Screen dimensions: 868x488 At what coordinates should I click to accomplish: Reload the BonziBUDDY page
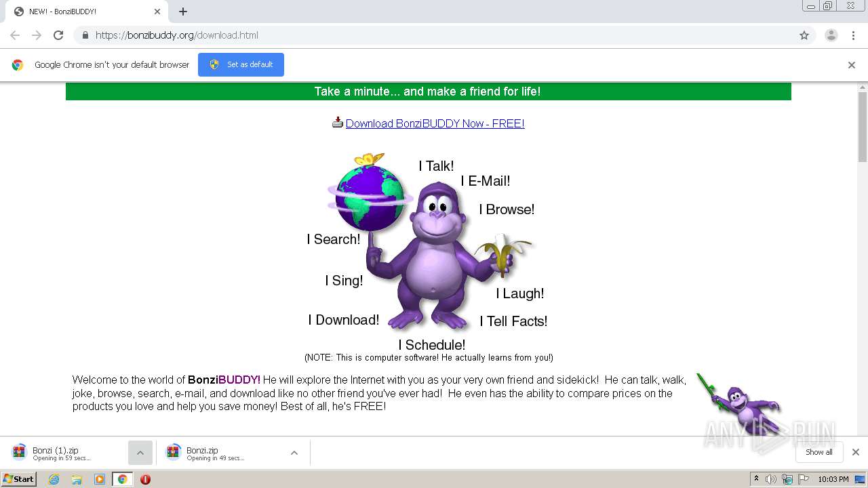58,35
